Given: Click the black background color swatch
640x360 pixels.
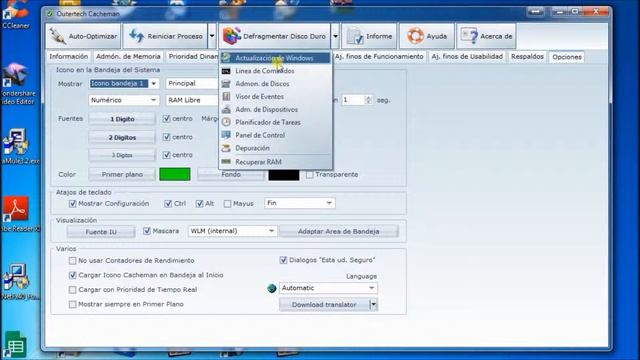Looking at the screenshot, I should pos(284,176).
